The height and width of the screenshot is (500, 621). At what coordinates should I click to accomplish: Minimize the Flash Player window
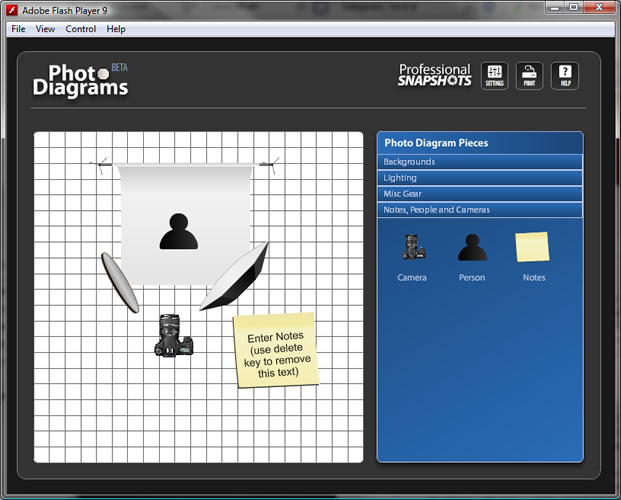[x=554, y=8]
